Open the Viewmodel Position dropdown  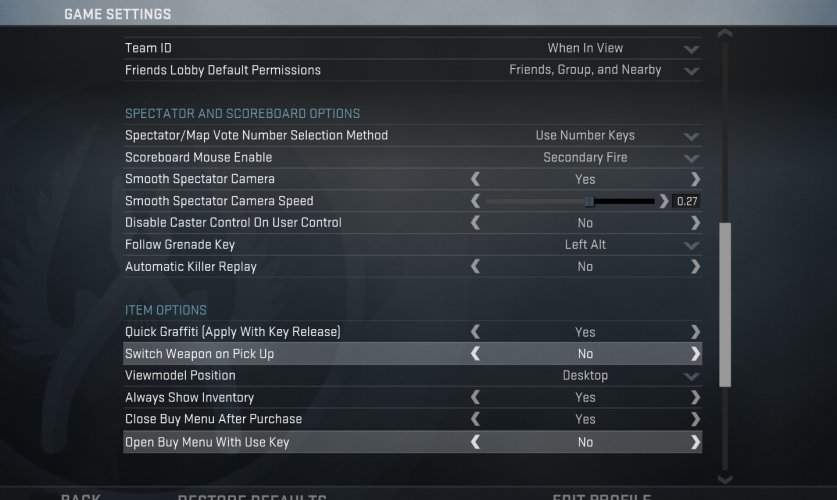pos(691,376)
